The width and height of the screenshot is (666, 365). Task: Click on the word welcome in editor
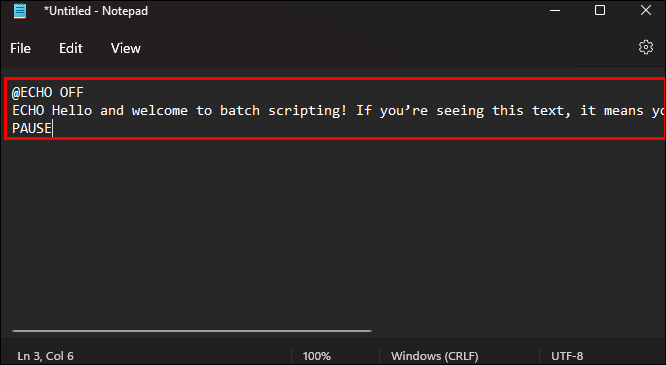coord(160,110)
